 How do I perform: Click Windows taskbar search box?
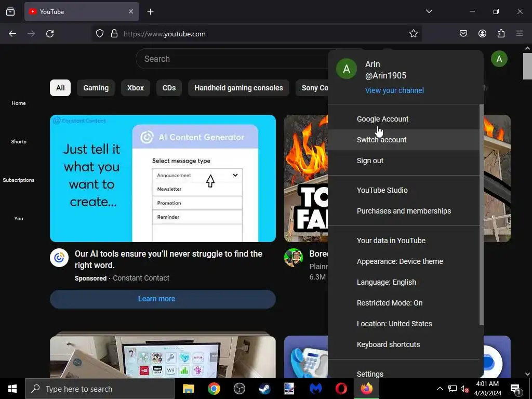[99, 389]
